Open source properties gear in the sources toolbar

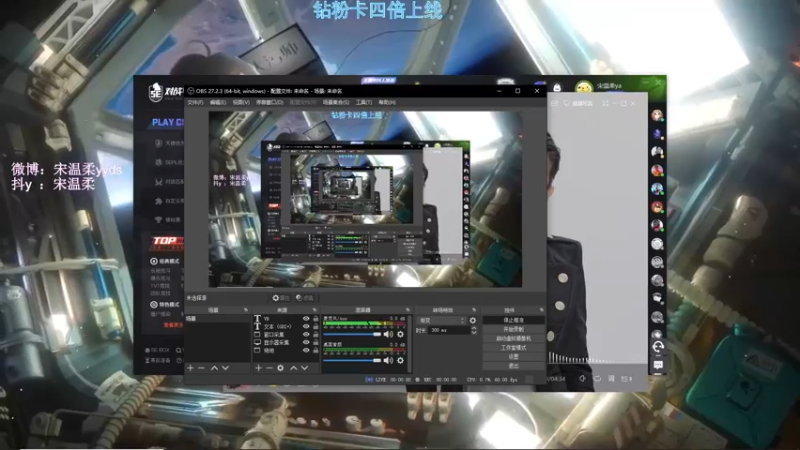click(281, 368)
